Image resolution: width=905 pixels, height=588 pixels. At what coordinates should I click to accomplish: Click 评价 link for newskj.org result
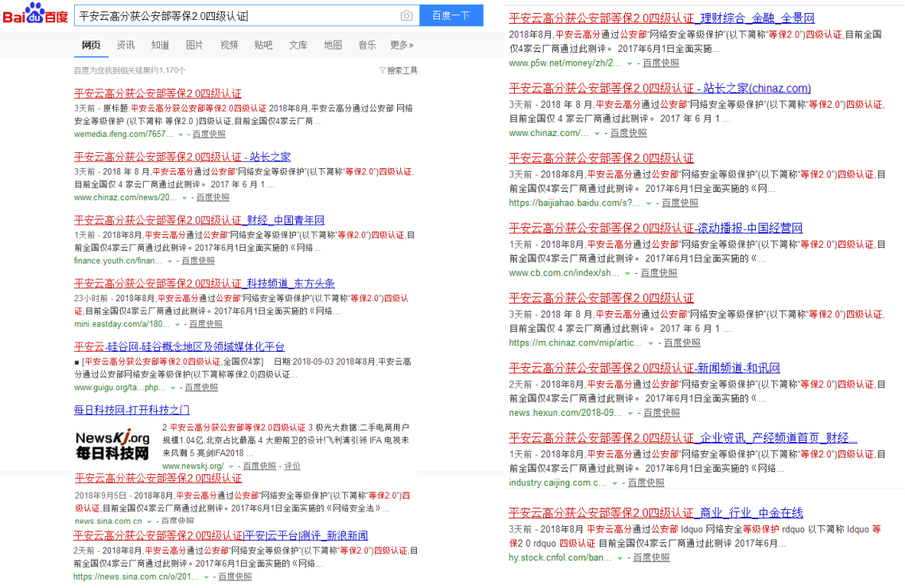[x=292, y=466]
